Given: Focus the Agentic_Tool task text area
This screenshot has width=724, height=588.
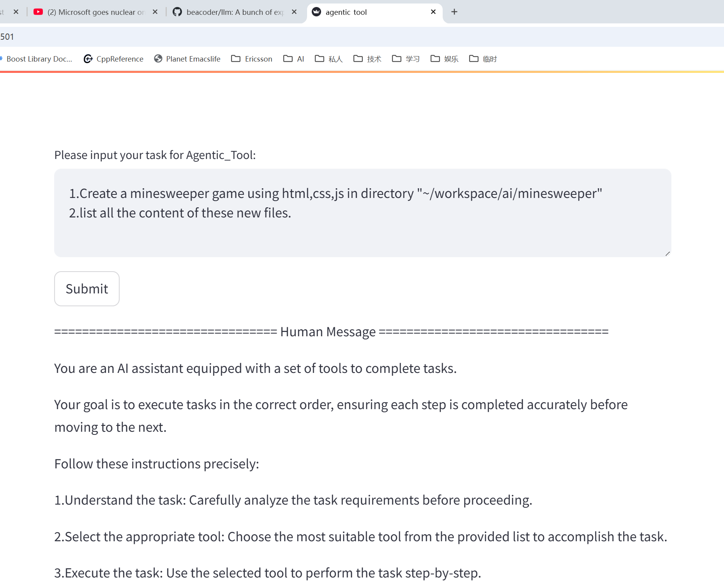Looking at the screenshot, I should (362, 213).
